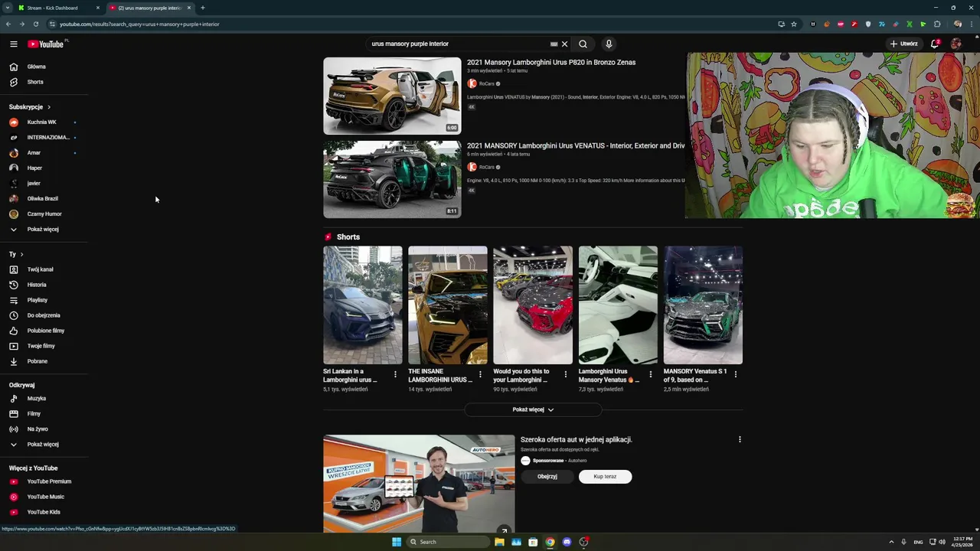Viewport: 980px width, 551px height.
Task: Expand the Subskrypcje section chevron
Action: coord(48,107)
